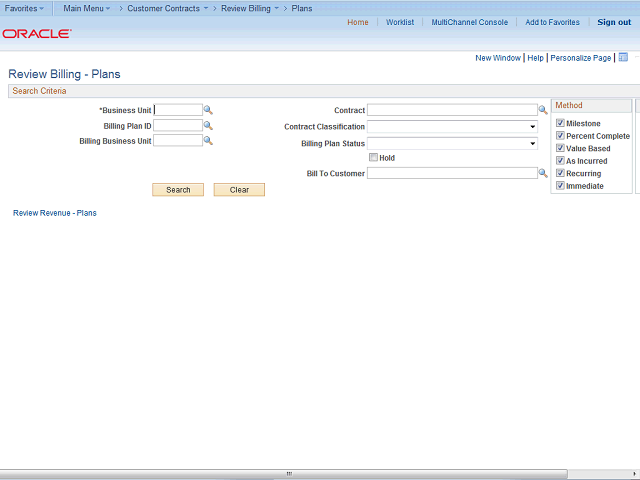Click the Search button
Image resolution: width=640 pixels, height=480 pixels.
tap(178, 190)
